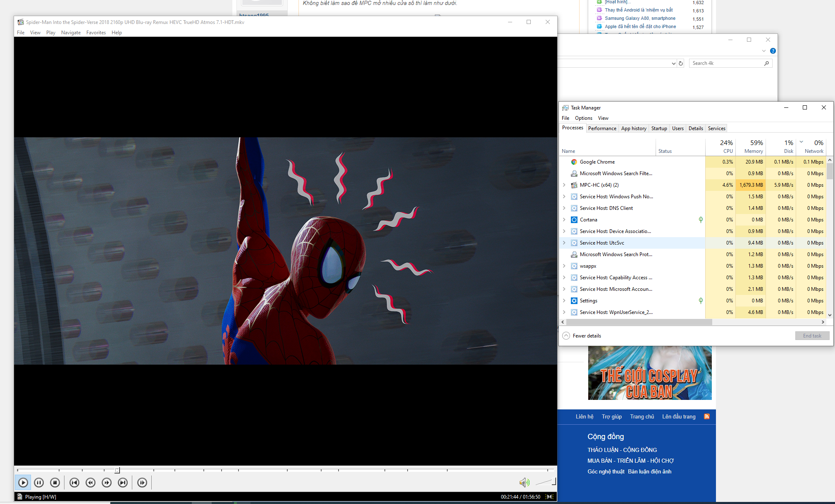Open the View menu in MPC-HC
The image size is (835, 504).
pos(35,33)
